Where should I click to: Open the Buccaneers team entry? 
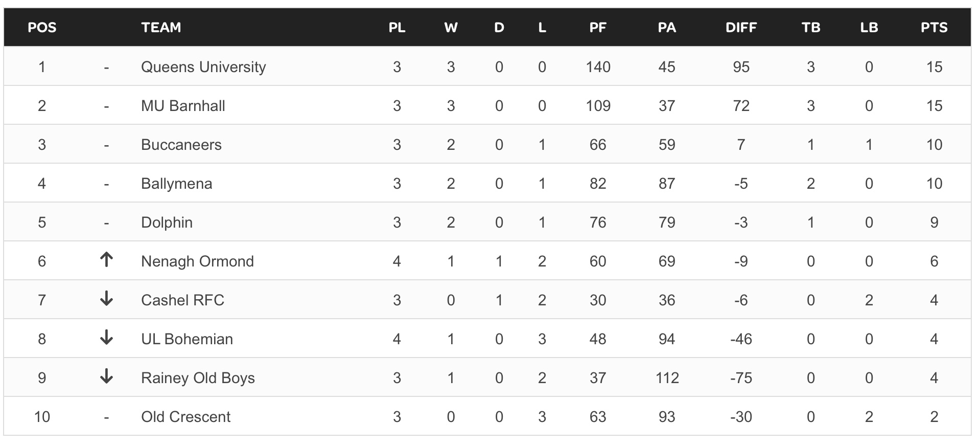[x=181, y=145]
